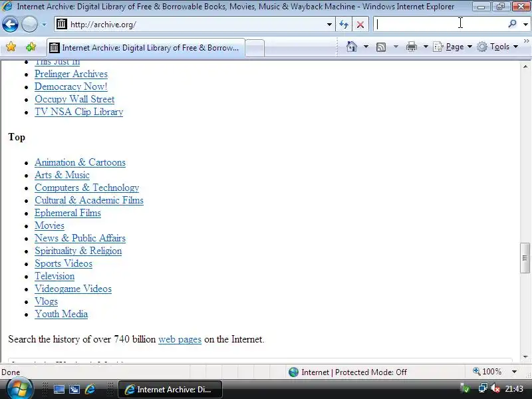Click the red Stop loading icon
Screen dimensions: 532x399
click(x=360, y=25)
